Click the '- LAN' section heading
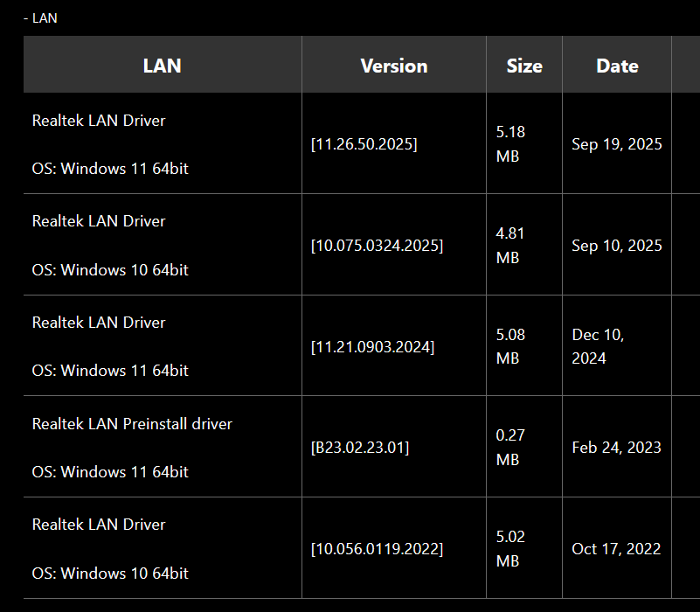 point(40,18)
